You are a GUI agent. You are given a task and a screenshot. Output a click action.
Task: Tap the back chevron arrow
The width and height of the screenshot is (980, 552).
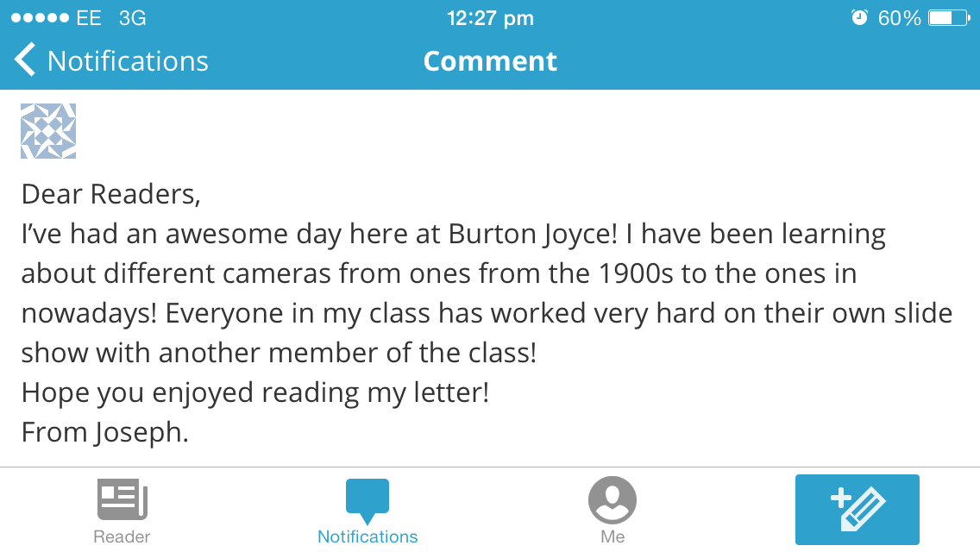(x=25, y=61)
